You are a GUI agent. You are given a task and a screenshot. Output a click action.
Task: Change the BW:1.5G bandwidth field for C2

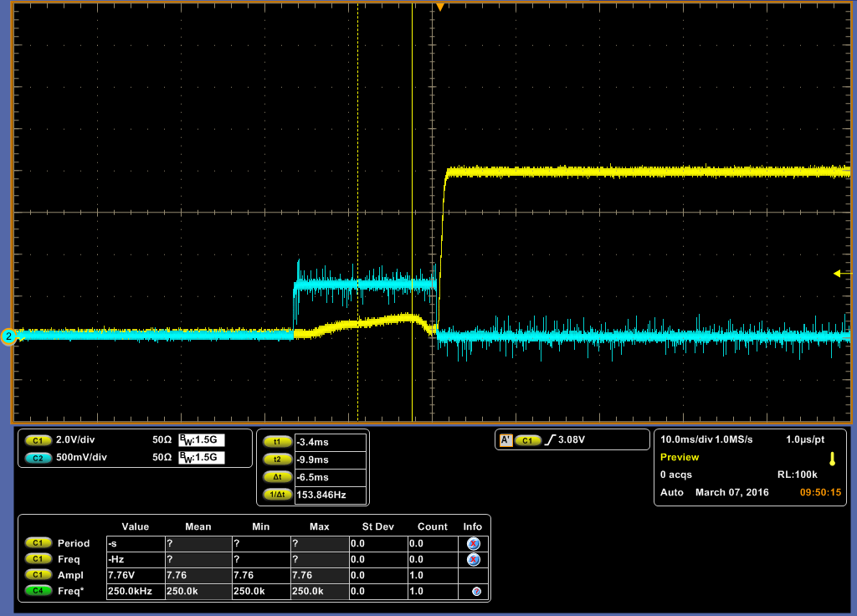tap(201, 455)
